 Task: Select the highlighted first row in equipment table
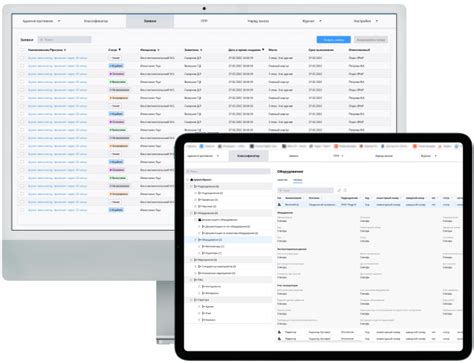(370, 205)
